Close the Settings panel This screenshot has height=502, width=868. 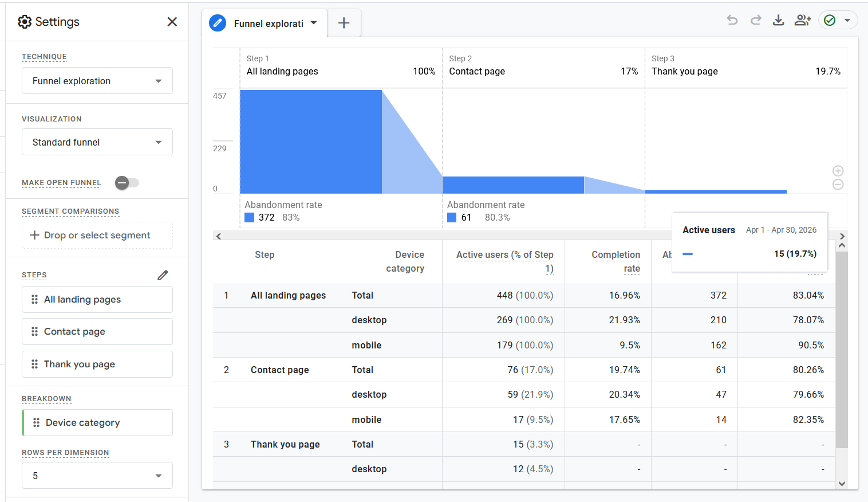(x=172, y=22)
